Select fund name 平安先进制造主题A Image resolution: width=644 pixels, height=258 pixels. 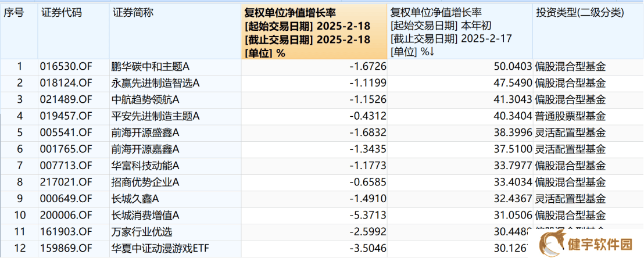point(155,116)
